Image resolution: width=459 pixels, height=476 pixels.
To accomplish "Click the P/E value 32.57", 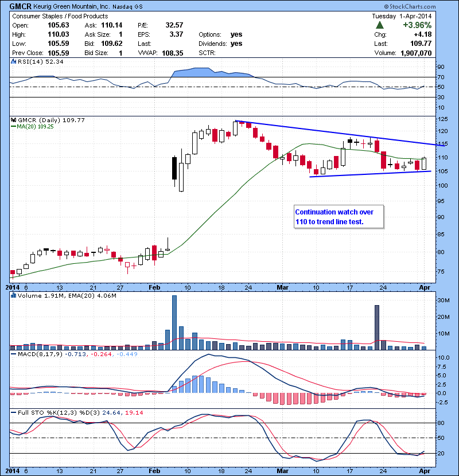I will [174, 25].
